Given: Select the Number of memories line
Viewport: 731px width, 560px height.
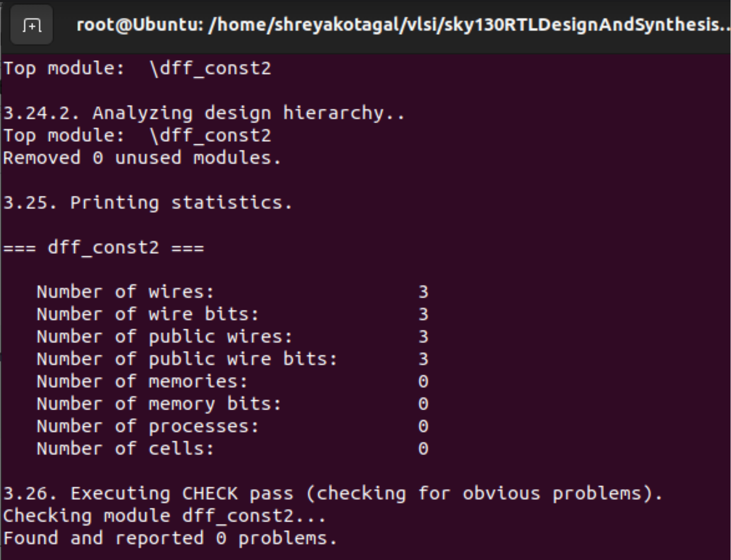Looking at the screenshot, I should coord(141,381).
